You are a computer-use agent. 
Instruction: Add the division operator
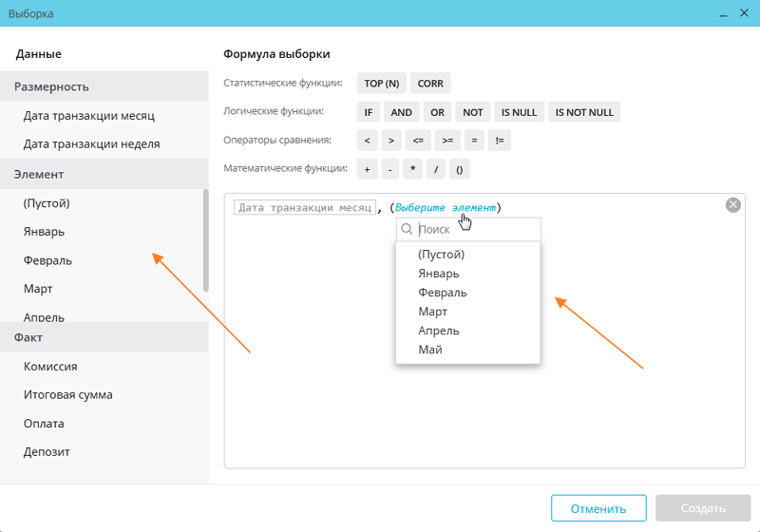pos(435,169)
